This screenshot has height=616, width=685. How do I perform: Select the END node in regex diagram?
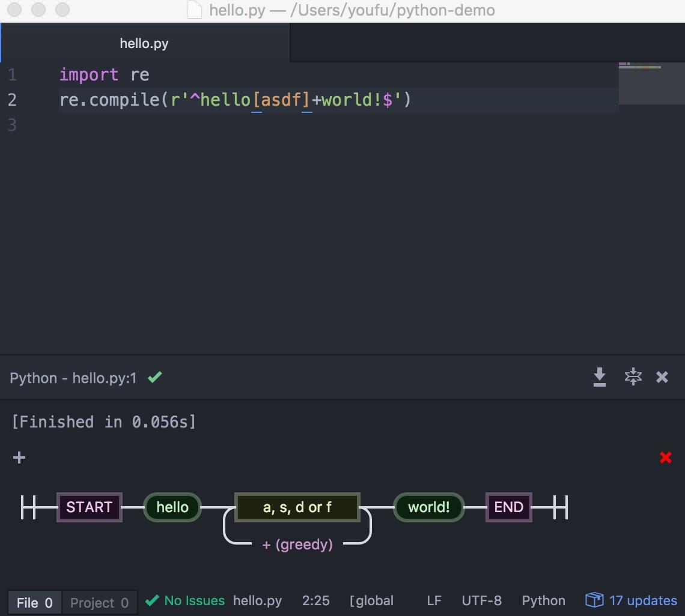point(508,507)
